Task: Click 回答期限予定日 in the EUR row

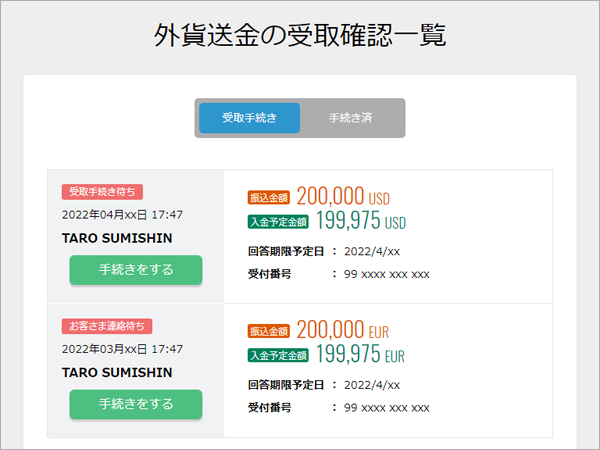Action: [x=286, y=385]
